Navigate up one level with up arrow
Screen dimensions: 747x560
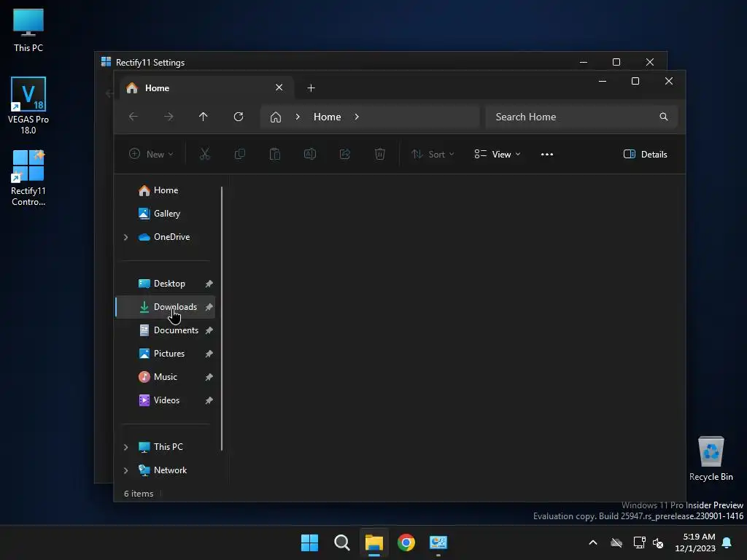(204, 117)
